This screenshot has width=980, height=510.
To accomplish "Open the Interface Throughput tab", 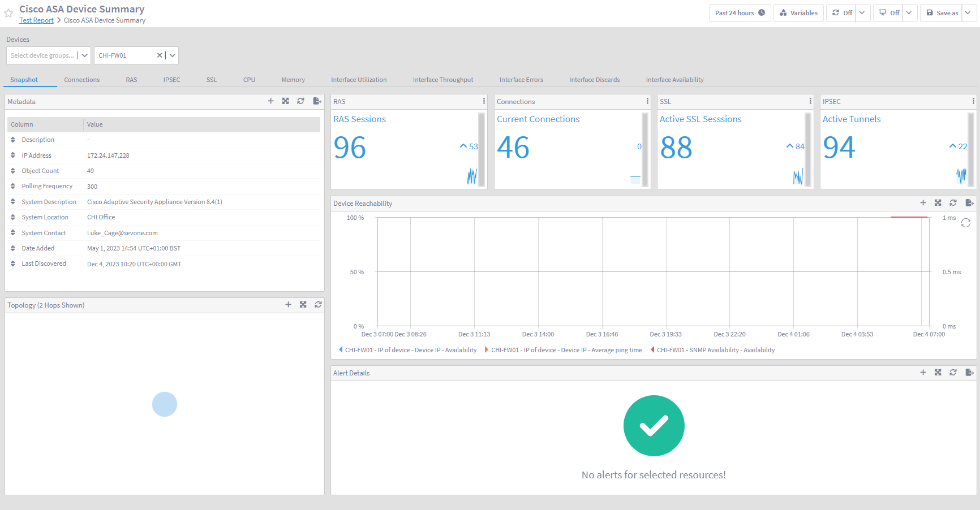I will pos(443,80).
